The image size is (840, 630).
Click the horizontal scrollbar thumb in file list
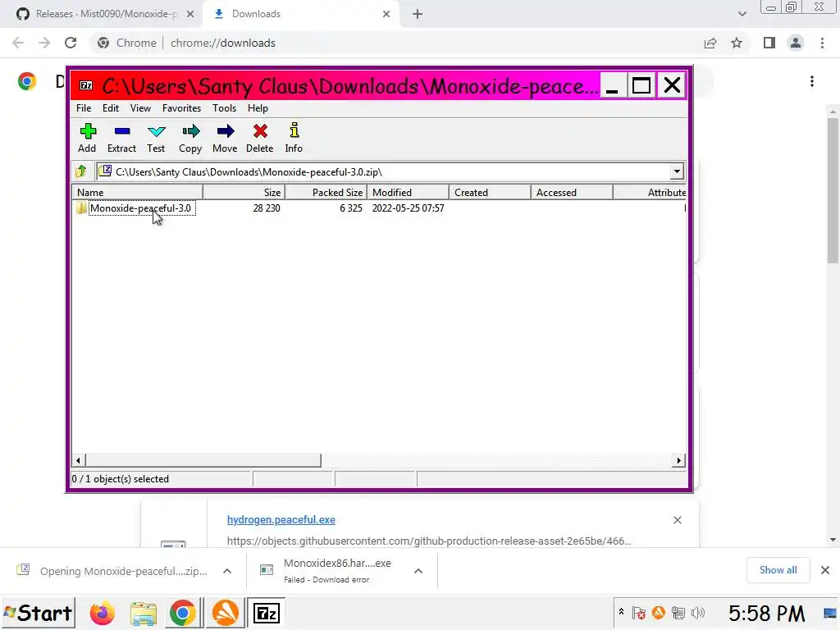coord(203,461)
